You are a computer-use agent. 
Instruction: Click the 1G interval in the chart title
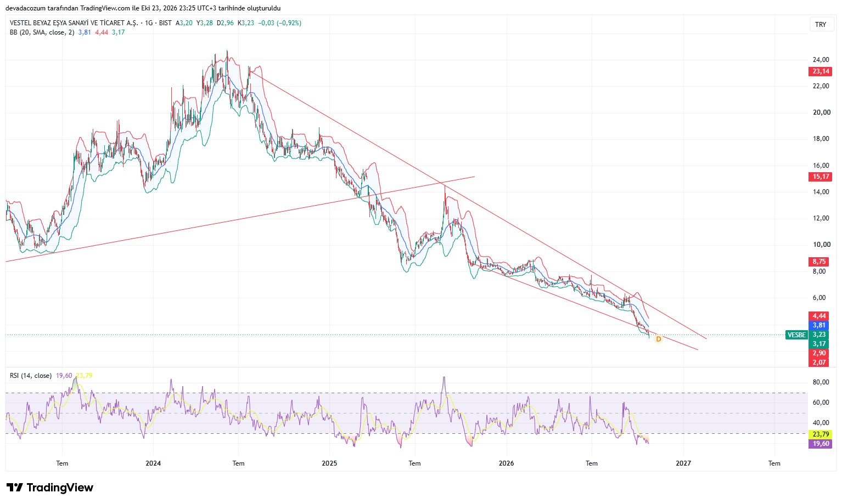pos(149,23)
